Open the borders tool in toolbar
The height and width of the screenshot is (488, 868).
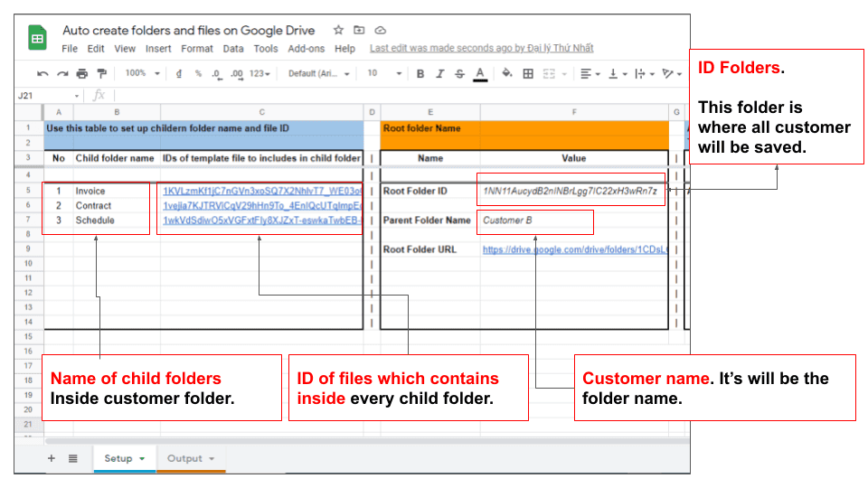[528, 74]
